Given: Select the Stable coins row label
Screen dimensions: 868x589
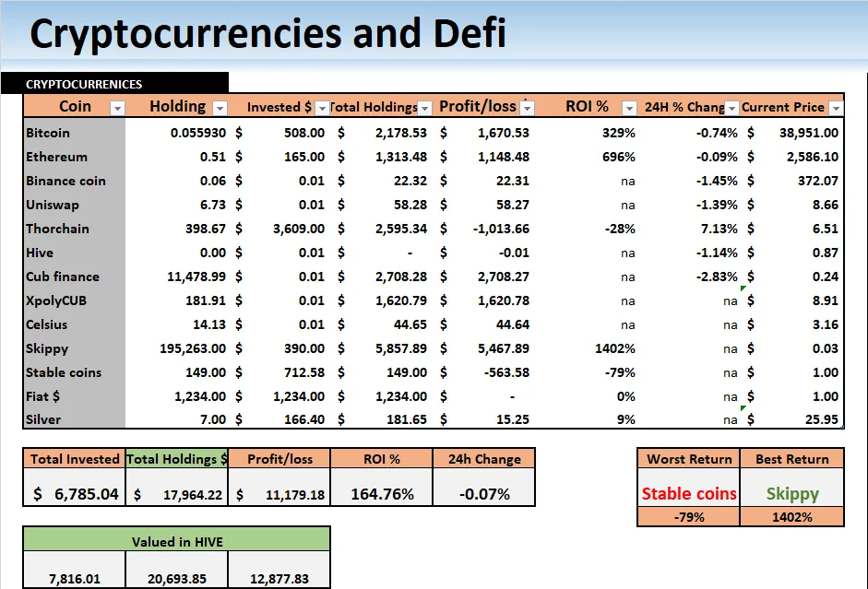Looking at the screenshot, I should point(75,372).
